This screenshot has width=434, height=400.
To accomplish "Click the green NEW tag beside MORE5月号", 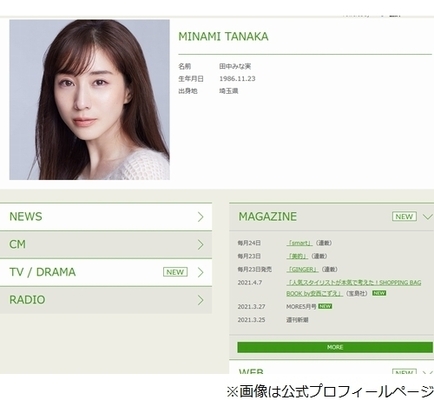I will (x=325, y=306).
